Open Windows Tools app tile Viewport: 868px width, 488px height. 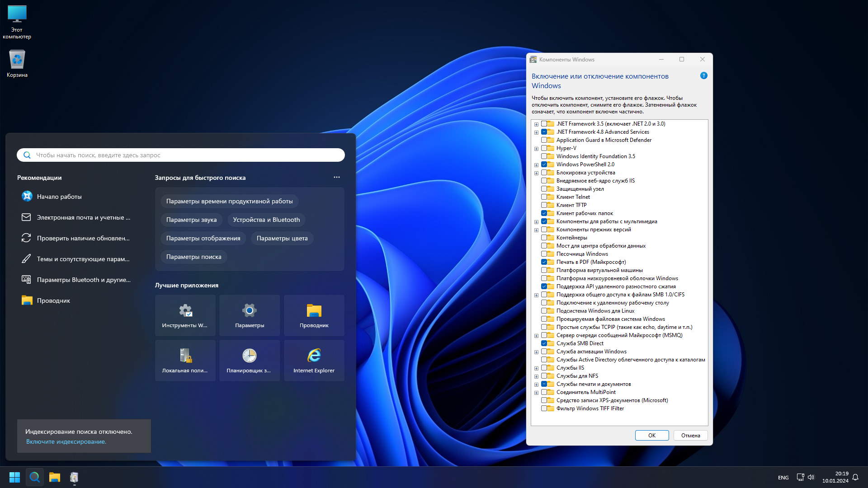coord(185,315)
